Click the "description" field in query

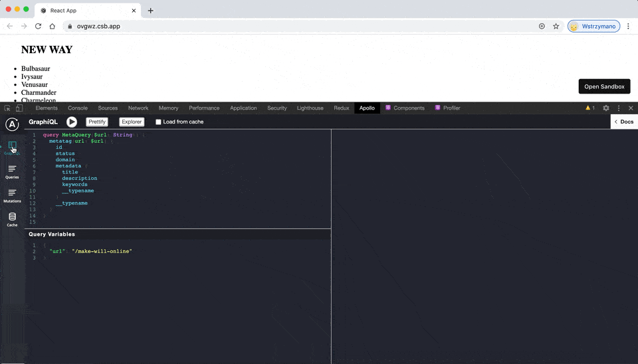79,178
